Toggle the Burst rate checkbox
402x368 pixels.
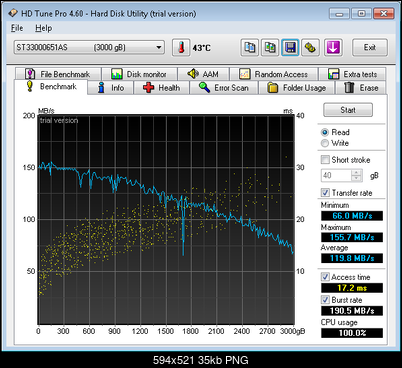(x=325, y=300)
